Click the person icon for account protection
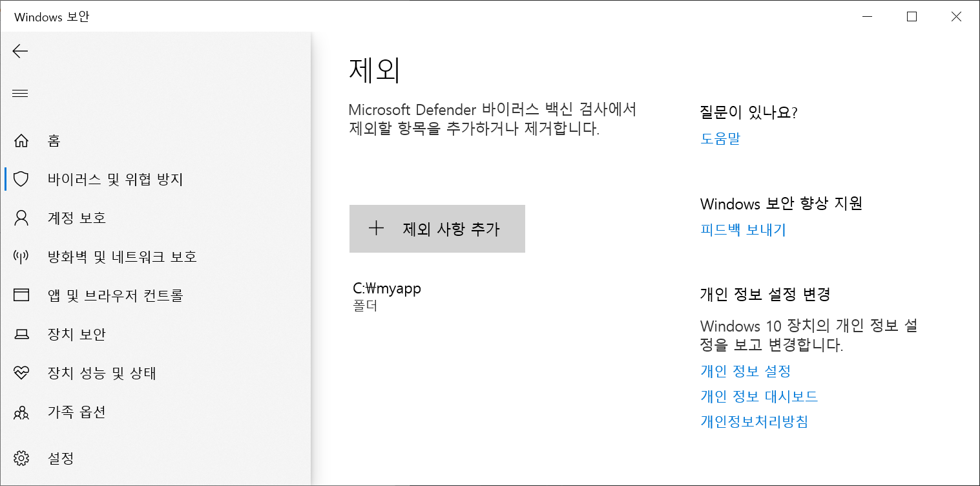This screenshot has height=486, width=980. [21, 218]
